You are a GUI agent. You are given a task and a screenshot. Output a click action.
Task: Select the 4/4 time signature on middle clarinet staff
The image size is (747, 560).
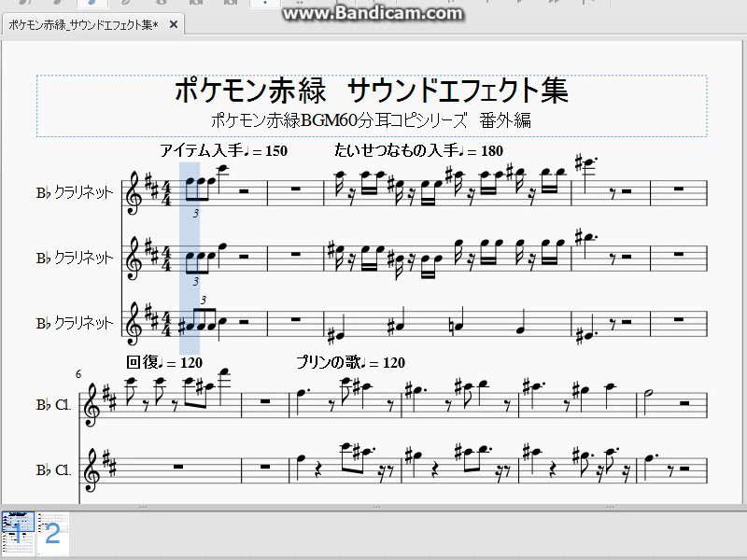tap(166, 259)
